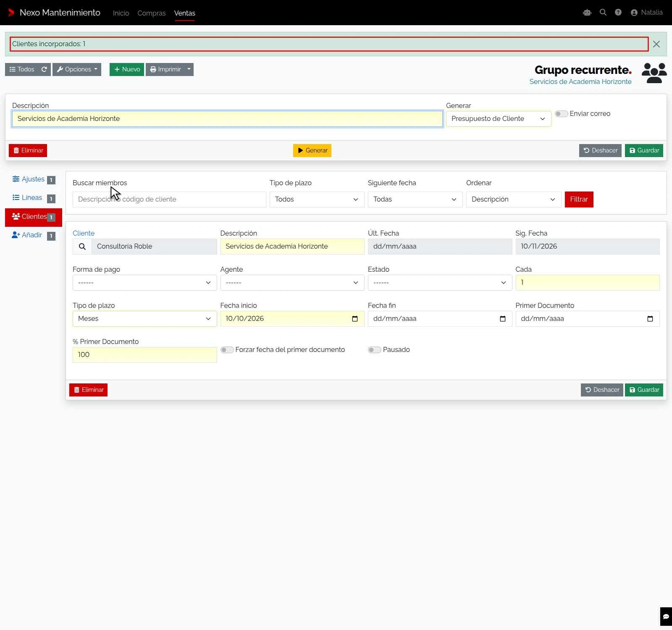Click the top Deshacer button

pyautogui.click(x=600, y=150)
